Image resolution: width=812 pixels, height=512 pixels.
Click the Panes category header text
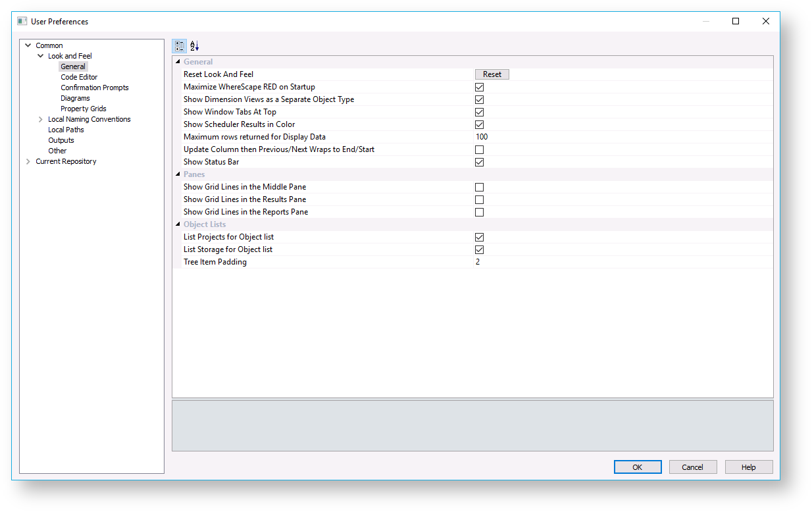pyautogui.click(x=194, y=174)
